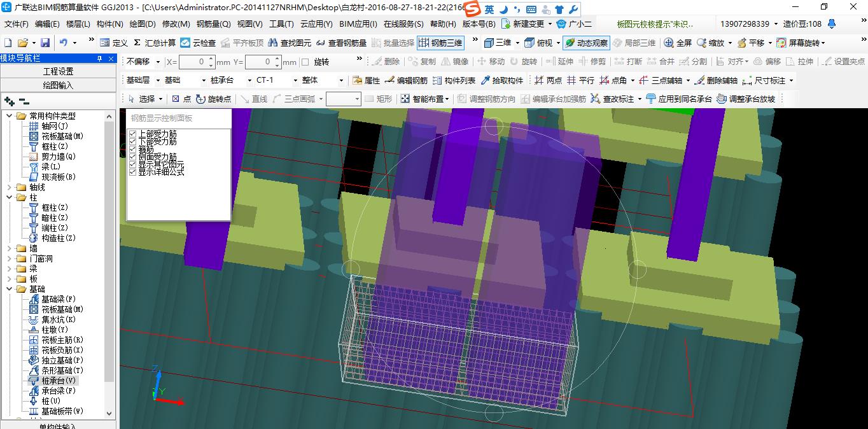Click 调整承台放坡 adjust slope tool
This screenshot has height=429, width=868.
[x=746, y=99]
